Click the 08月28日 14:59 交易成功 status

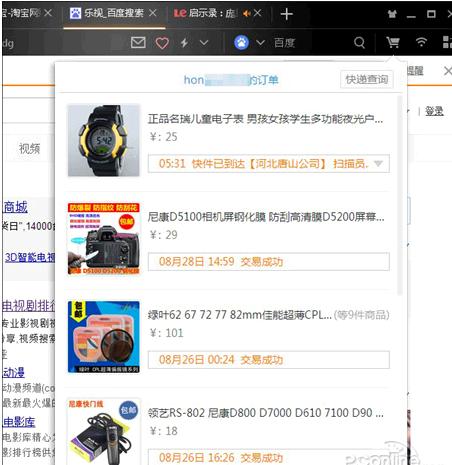269,262
